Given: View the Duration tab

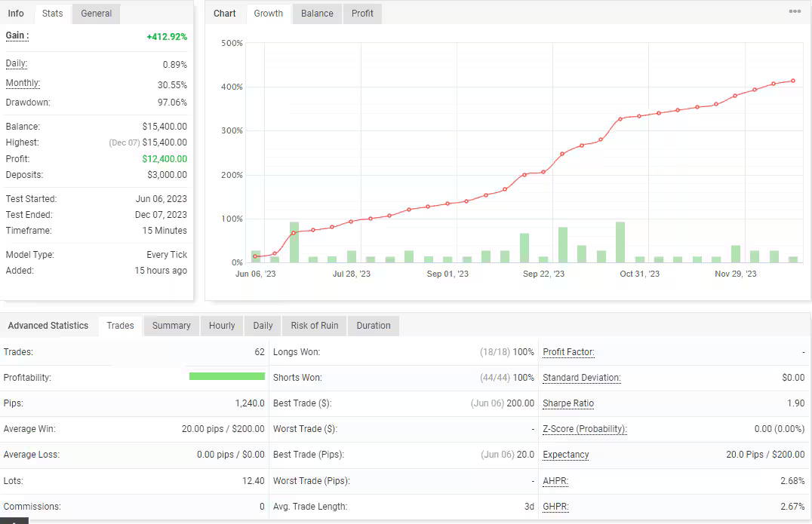Looking at the screenshot, I should pyautogui.click(x=374, y=326).
